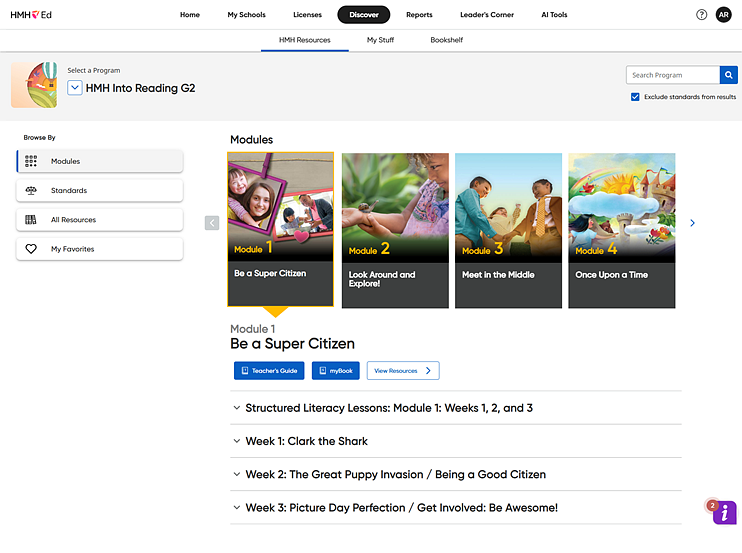742x553 pixels.
Task: Show the next modules with right arrow
Action: pyautogui.click(x=692, y=223)
